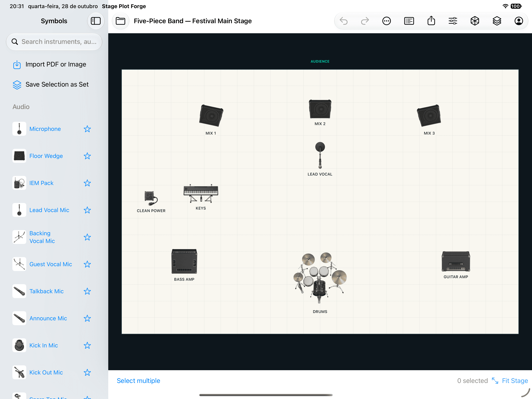This screenshot has height=399, width=532.
Task: Favorite the Backing Vocal Mic symbol
Action: pos(87,237)
